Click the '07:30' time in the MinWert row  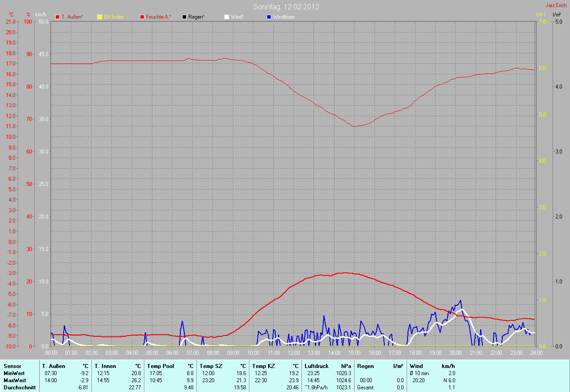click(51, 373)
